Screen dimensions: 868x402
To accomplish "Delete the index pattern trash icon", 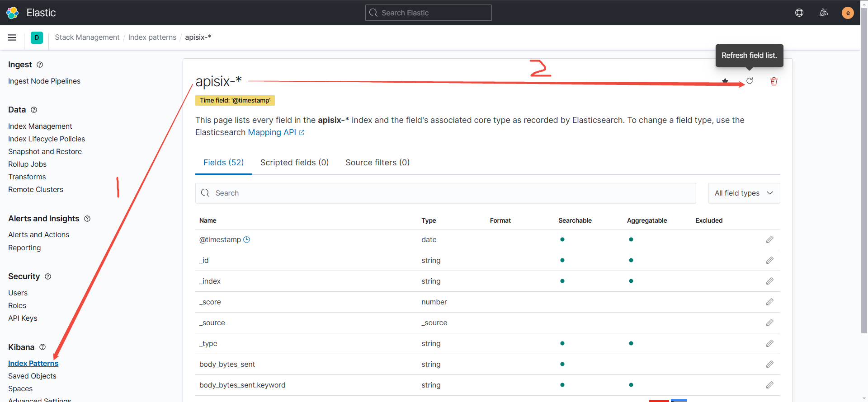I will coord(774,81).
